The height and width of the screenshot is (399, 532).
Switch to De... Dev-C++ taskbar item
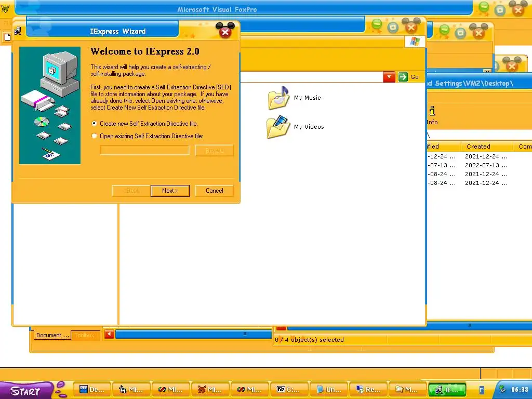tap(91, 390)
